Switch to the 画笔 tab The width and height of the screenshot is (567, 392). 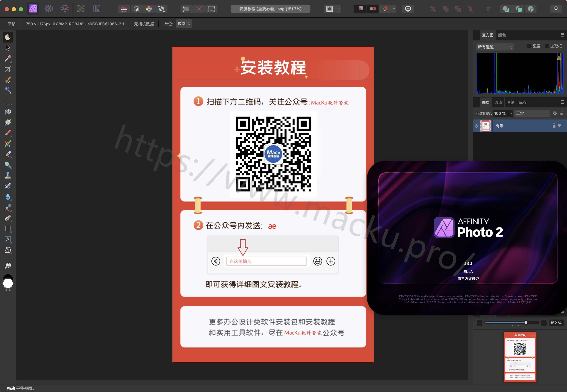pyautogui.click(x=510, y=102)
